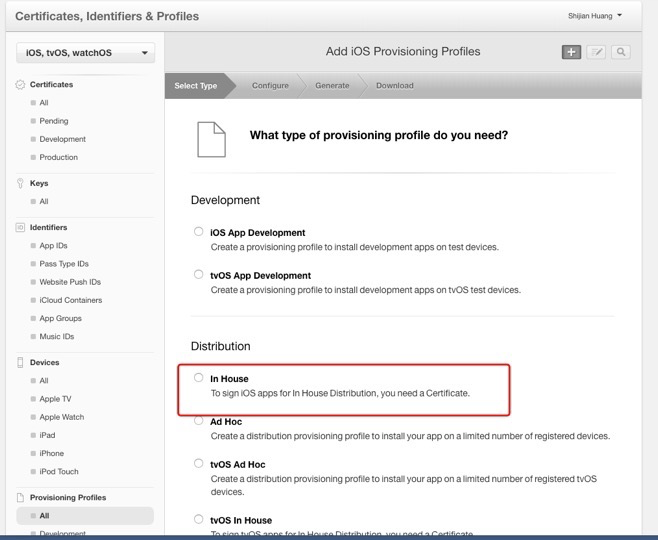Image resolution: width=658 pixels, height=540 pixels.
Task: Select the iOS App Development radio button
Action: [x=199, y=232]
